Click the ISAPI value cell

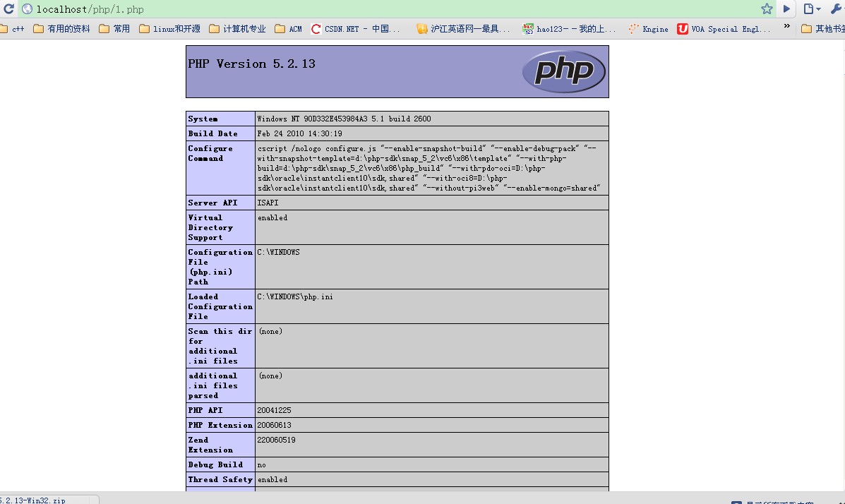(x=431, y=203)
